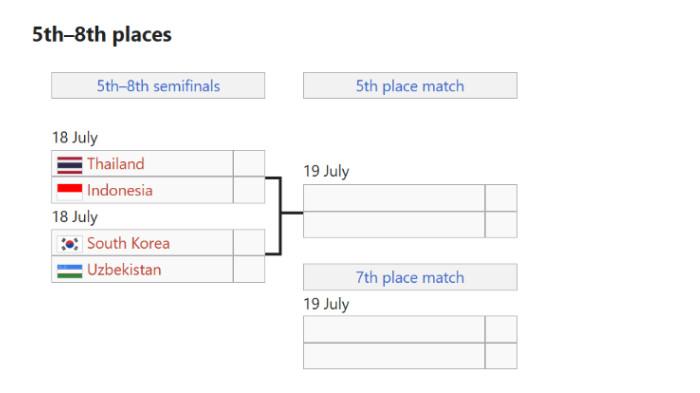Click the Uzbekistan flag icon

click(70, 271)
